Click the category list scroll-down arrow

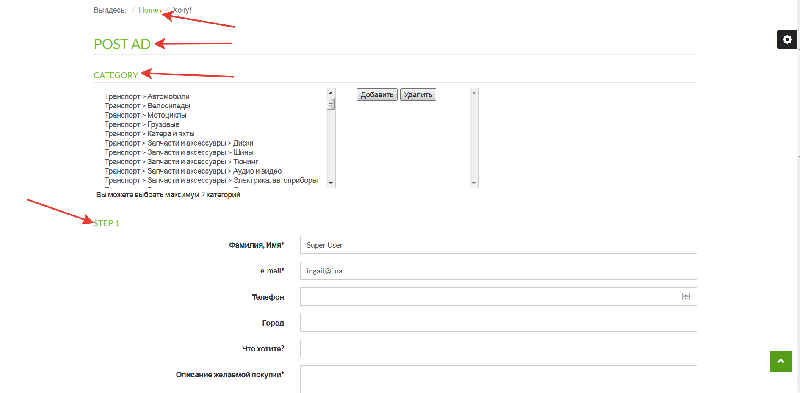tap(331, 183)
